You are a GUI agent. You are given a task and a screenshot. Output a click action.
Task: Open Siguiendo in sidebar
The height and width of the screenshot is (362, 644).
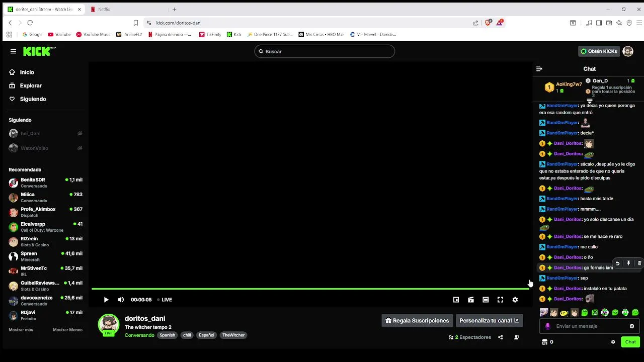point(28,99)
